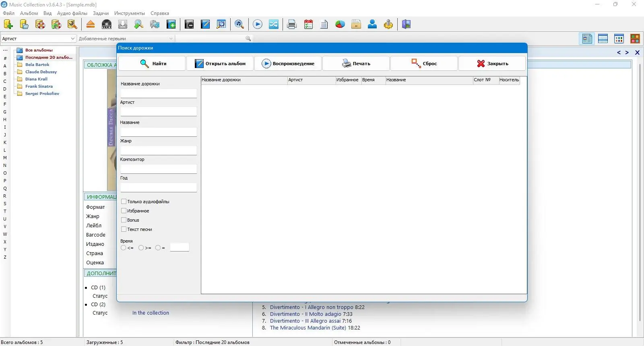The image size is (644, 346).
Task: Click the music note search icon
Action: 239,25
